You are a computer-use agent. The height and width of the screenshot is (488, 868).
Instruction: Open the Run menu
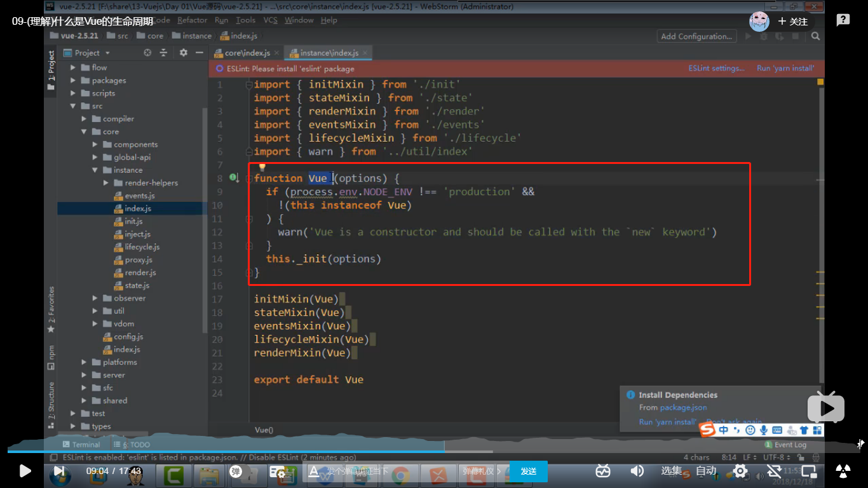(221, 20)
